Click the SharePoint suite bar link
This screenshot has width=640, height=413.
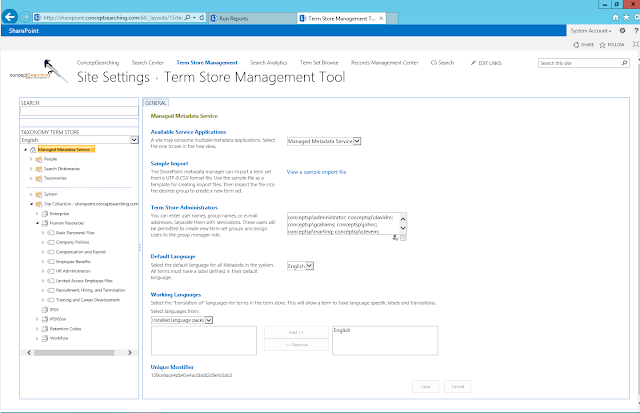(24, 31)
